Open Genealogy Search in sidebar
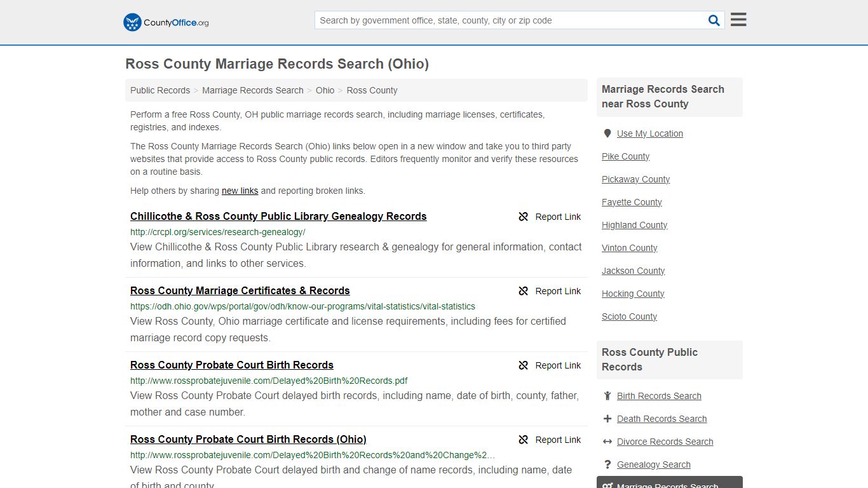Viewport: 868px width, 488px height. (x=653, y=464)
